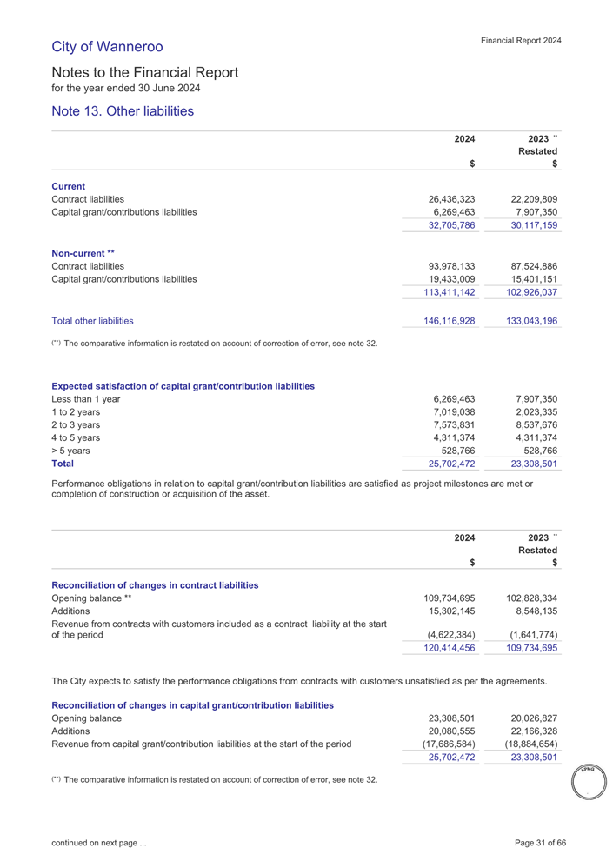Click Expected satisfaction of capital grant heading
The width and height of the screenshot is (613, 868).
point(183,385)
